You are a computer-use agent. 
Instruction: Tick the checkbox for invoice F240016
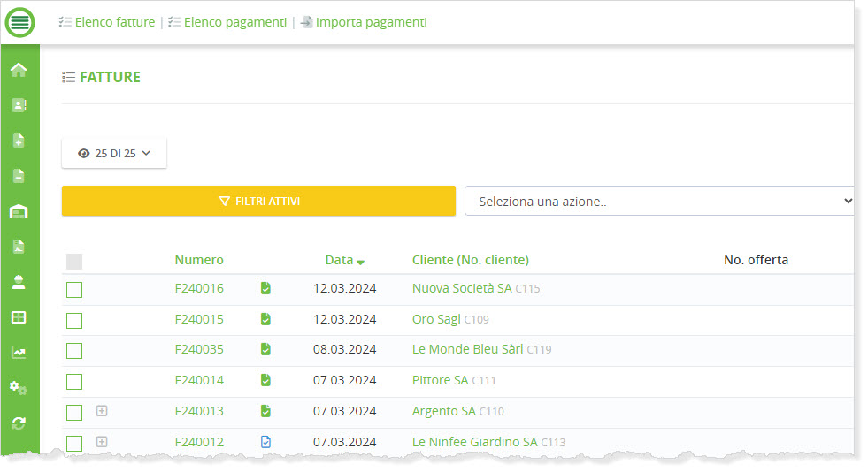pyautogui.click(x=74, y=290)
